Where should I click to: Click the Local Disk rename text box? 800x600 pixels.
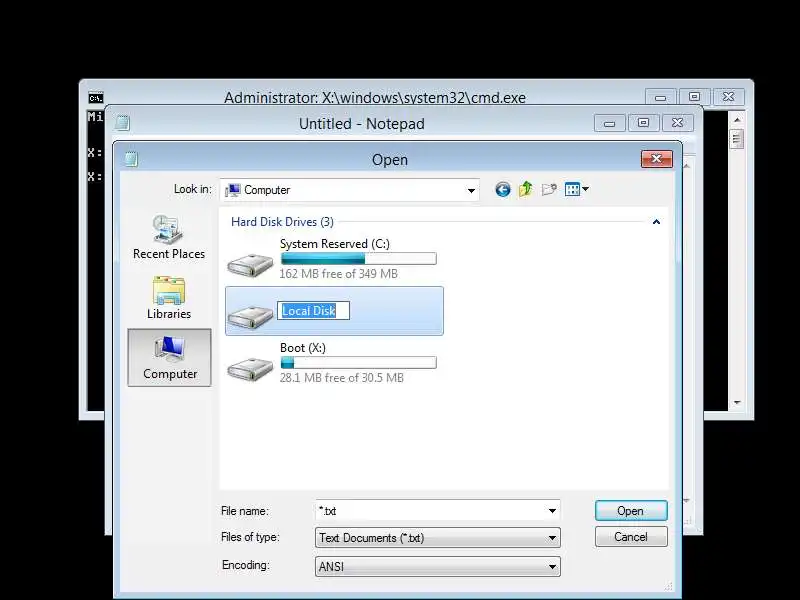coord(313,311)
